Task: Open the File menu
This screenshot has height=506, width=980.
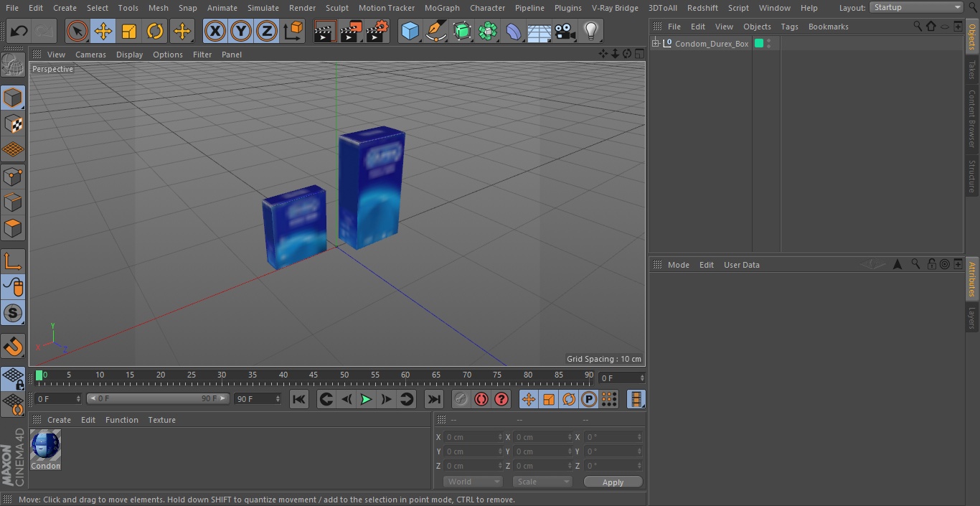Action: click(12, 8)
